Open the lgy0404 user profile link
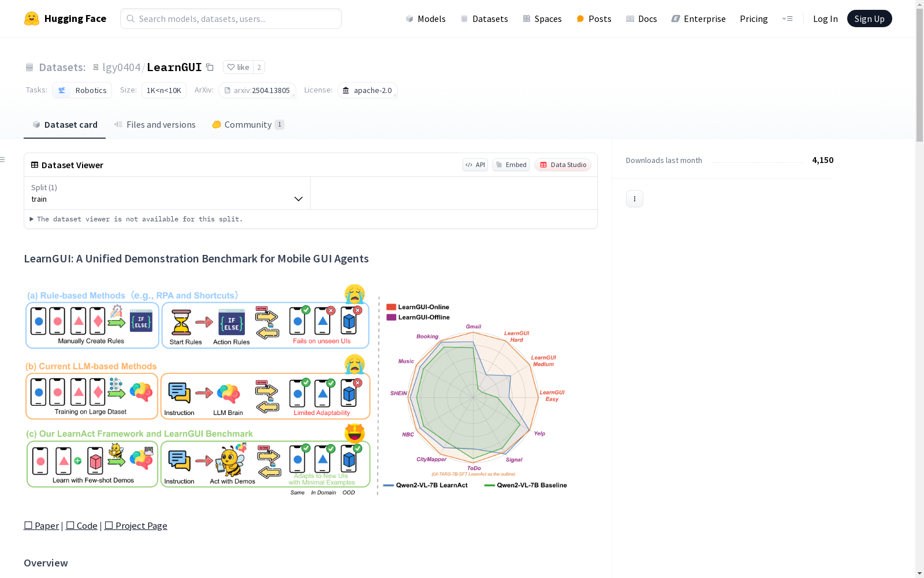Image resolution: width=924 pixels, height=578 pixels. click(x=121, y=67)
